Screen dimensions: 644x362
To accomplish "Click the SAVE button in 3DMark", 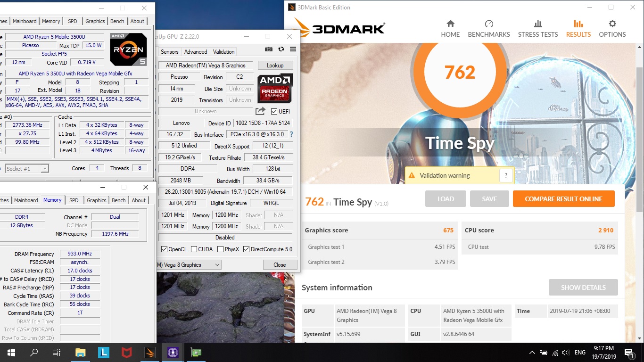I will tap(489, 199).
